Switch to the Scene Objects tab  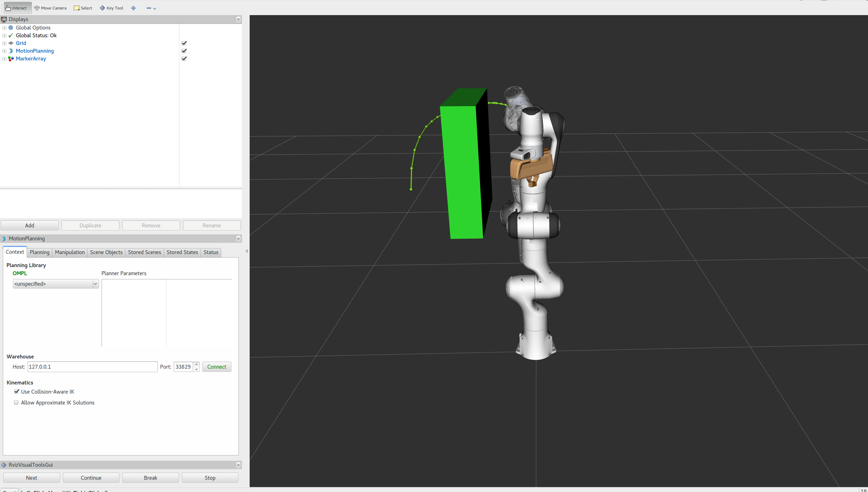(x=106, y=252)
